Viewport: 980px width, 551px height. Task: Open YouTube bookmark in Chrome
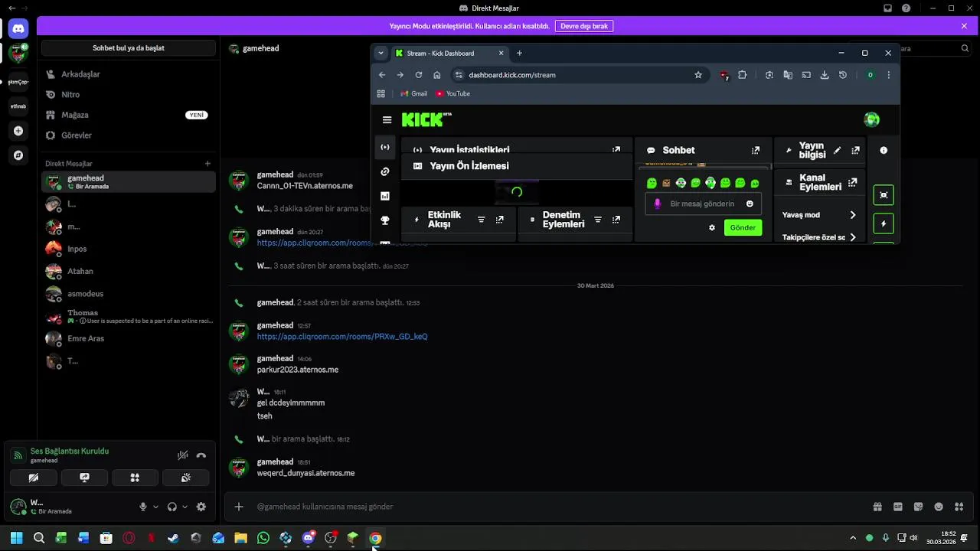pos(452,93)
